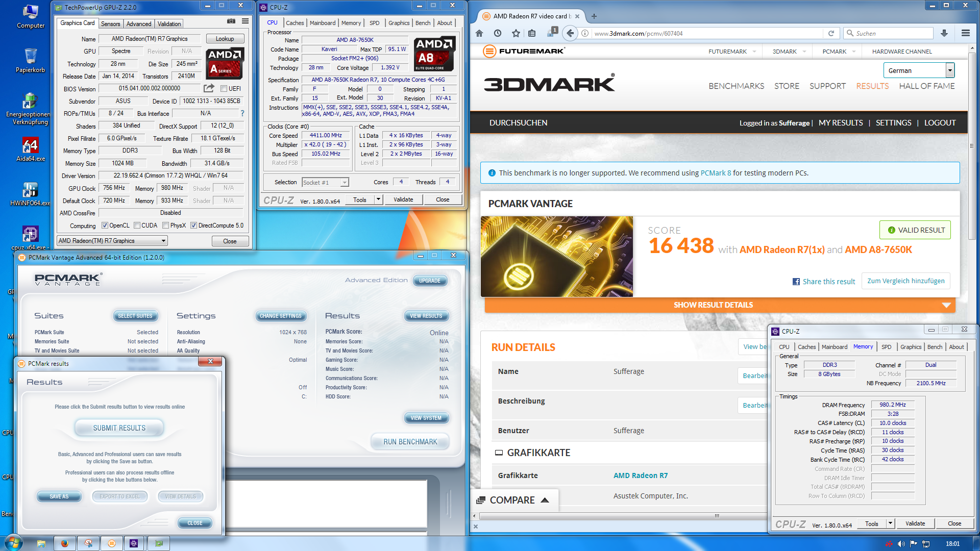The image size is (980, 551).
Task: Expand the FUTUREMARK menu dropdown
Action: (x=755, y=52)
